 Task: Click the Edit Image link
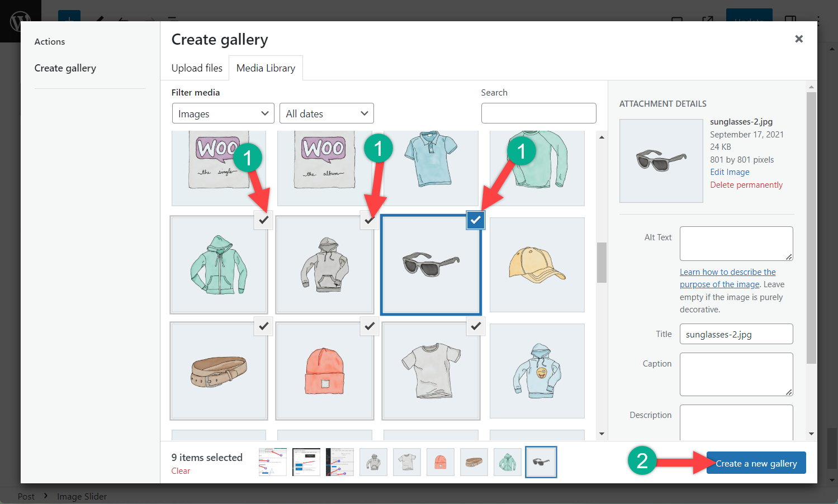729,172
